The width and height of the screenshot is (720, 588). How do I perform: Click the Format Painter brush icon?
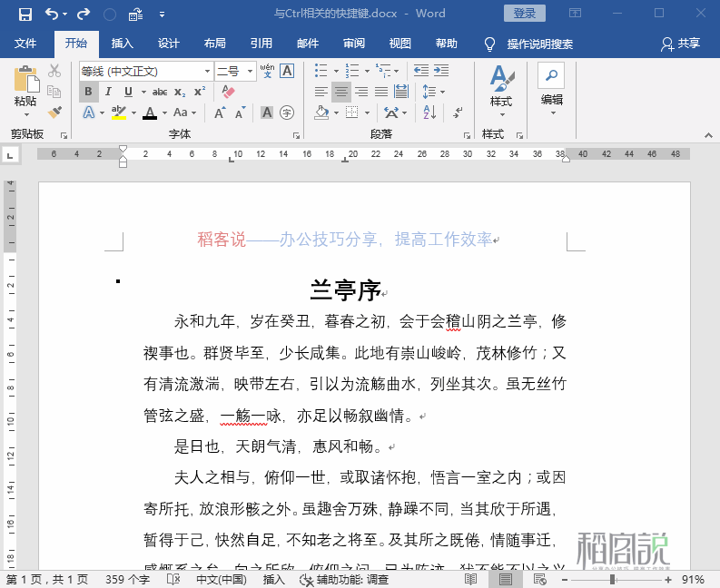pos(54,113)
